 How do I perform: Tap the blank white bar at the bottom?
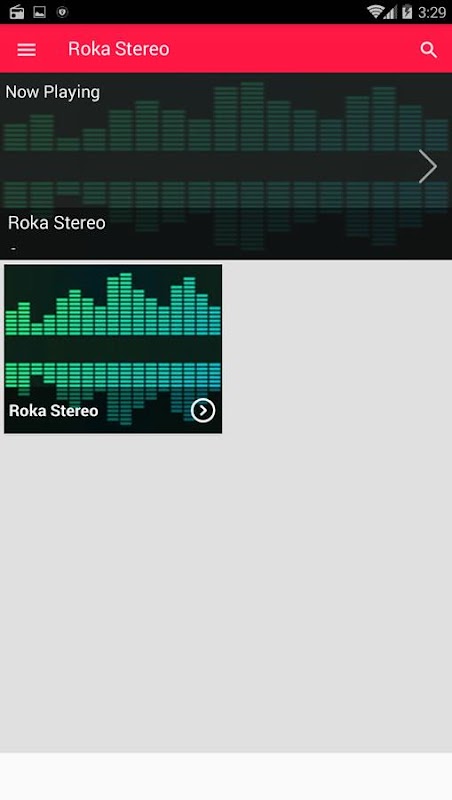(x=226, y=777)
